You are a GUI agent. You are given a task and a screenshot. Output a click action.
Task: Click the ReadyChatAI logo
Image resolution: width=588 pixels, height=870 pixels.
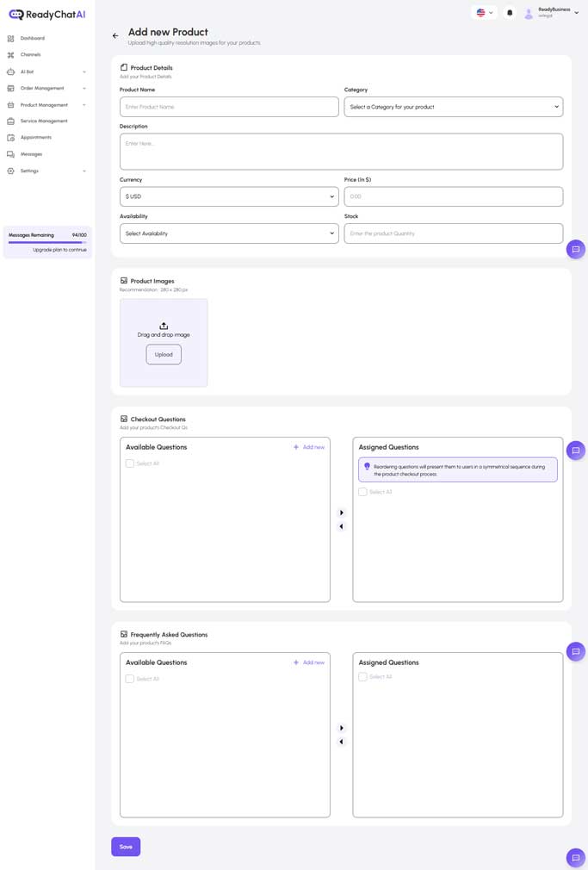pos(47,15)
